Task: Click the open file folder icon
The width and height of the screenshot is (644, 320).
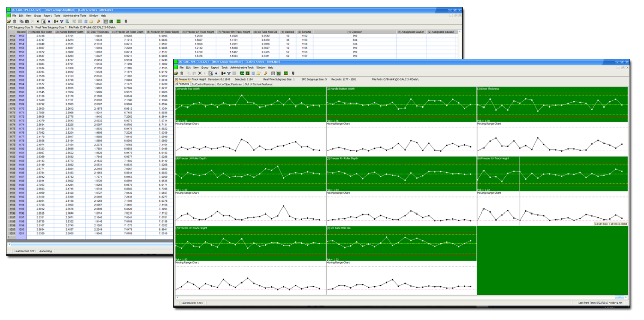Action: point(8,22)
